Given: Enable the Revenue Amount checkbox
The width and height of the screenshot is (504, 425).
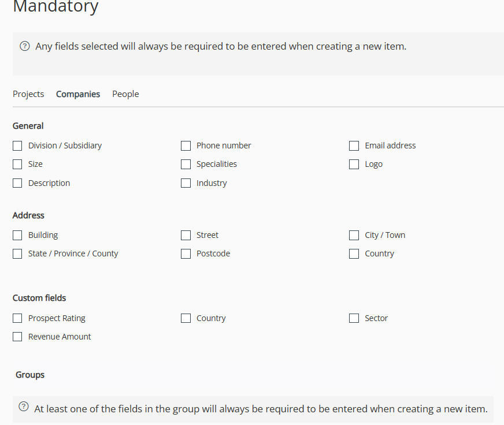Looking at the screenshot, I should coord(17,337).
